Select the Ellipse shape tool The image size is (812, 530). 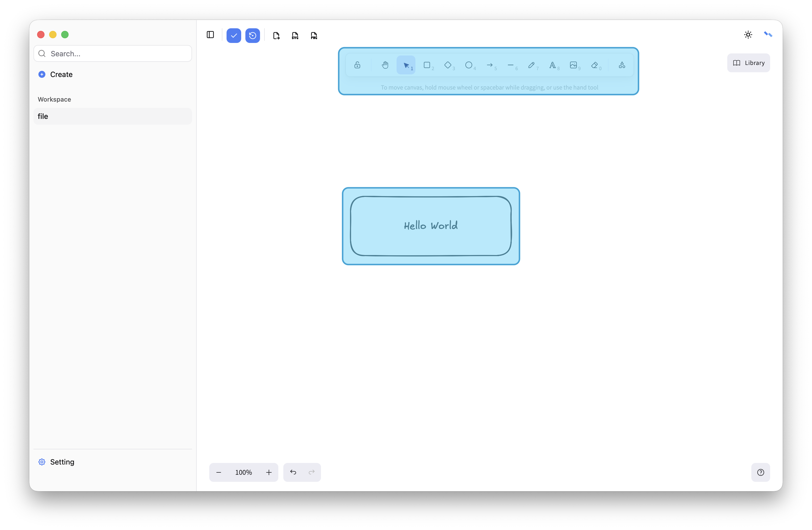tap(469, 65)
